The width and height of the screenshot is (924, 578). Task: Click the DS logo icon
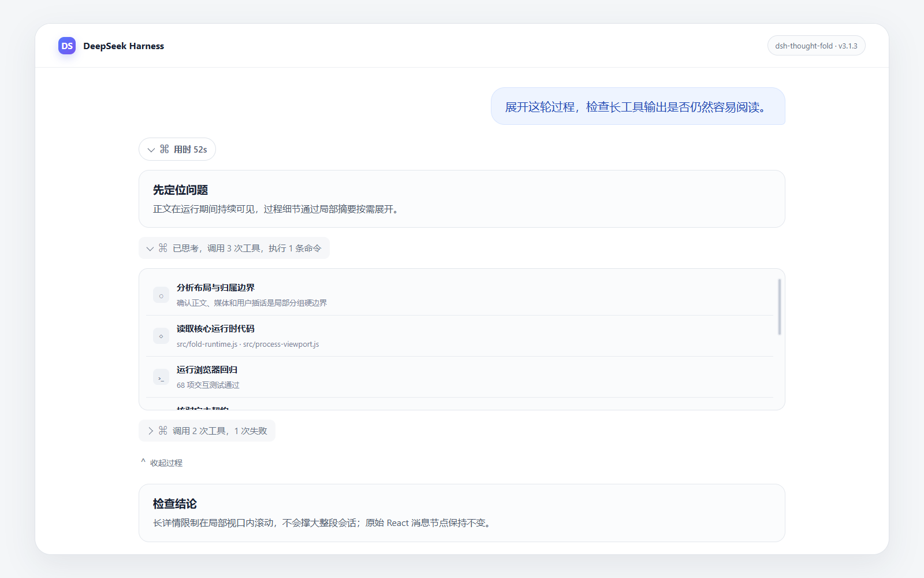point(67,46)
